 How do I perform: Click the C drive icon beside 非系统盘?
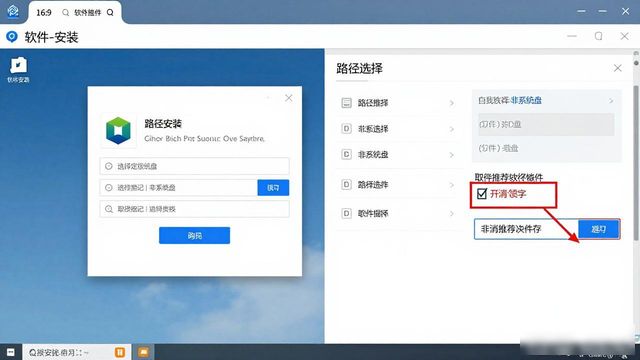[x=346, y=155]
